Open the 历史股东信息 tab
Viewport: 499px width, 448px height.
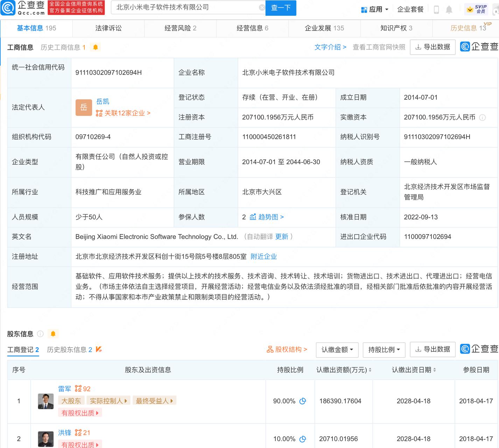(x=70, y=350)
